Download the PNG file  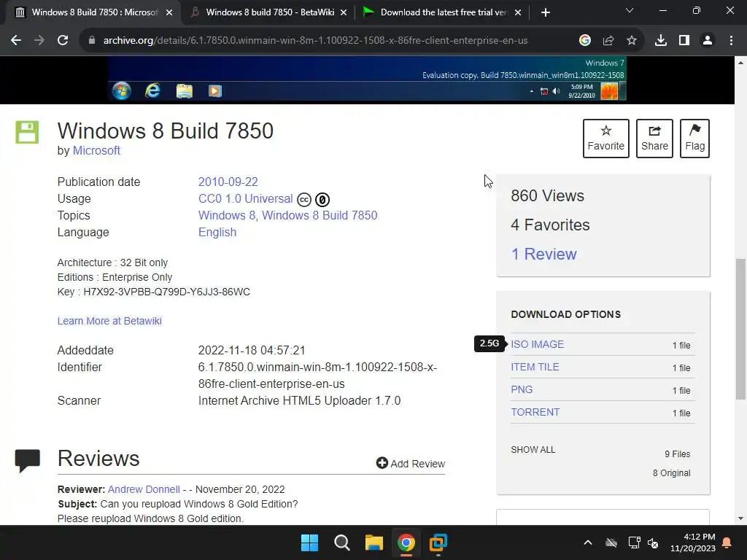pos(522,389)
